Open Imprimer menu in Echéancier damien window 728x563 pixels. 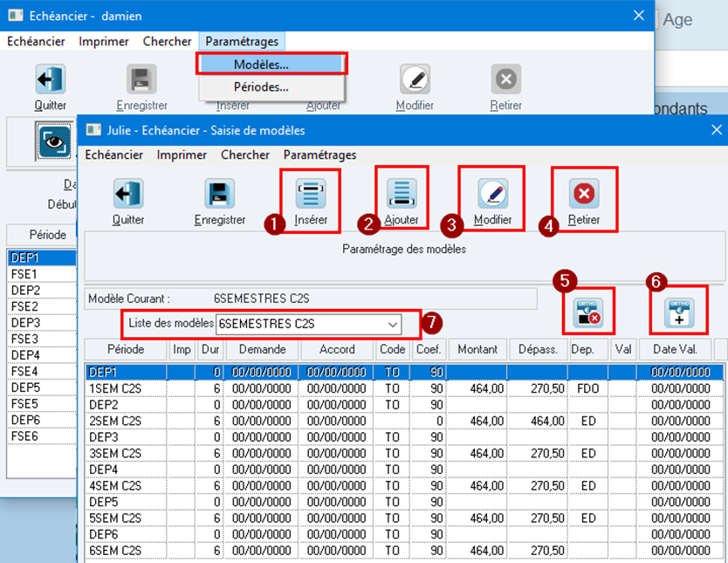pos(104,41)
